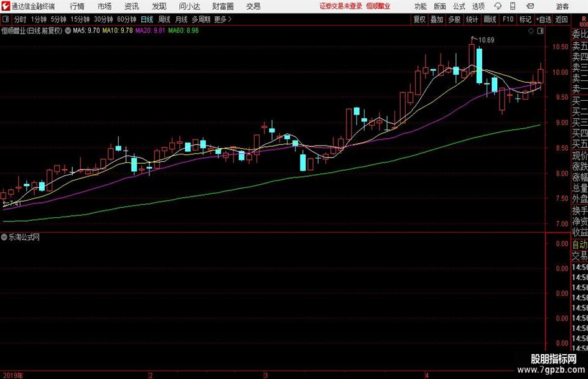Image resolution: width=588 pixels, height=379 pixels.
Task: Open the mail envelope icon
Action: tap(530, 6)
